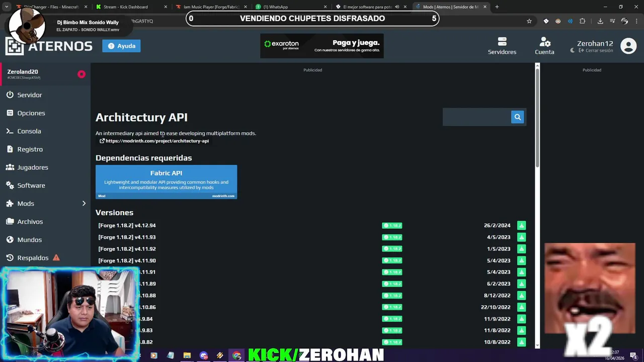Download the version dated 11/9/2022

pos(521,319)
